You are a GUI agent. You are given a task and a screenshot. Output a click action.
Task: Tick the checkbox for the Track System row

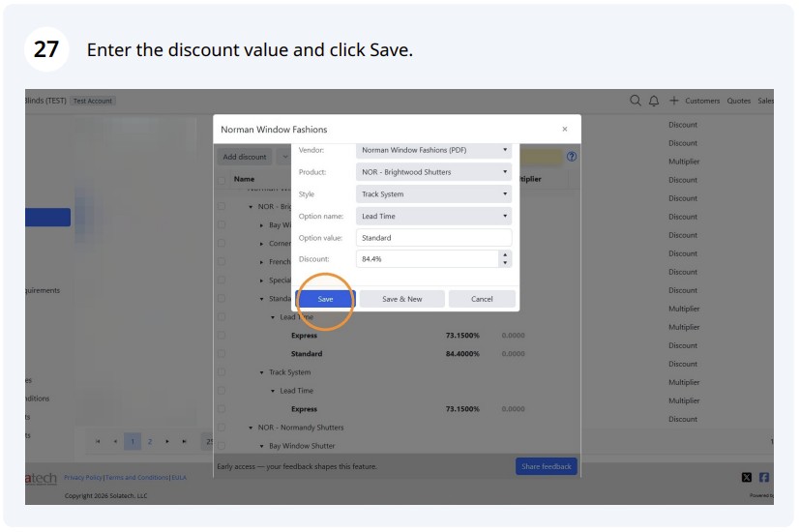(x=222, y=371)
